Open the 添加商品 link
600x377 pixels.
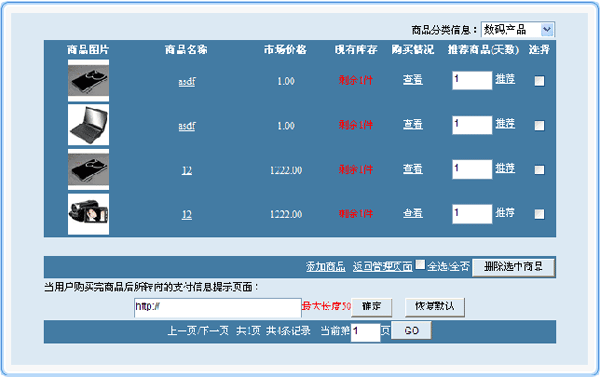pos(326,266)
